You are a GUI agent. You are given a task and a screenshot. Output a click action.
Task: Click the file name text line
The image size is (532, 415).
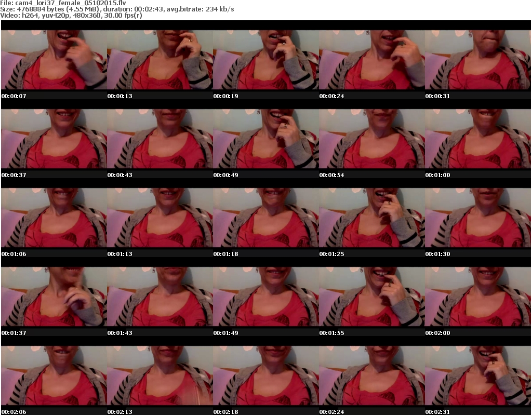(x=63, y=3)
